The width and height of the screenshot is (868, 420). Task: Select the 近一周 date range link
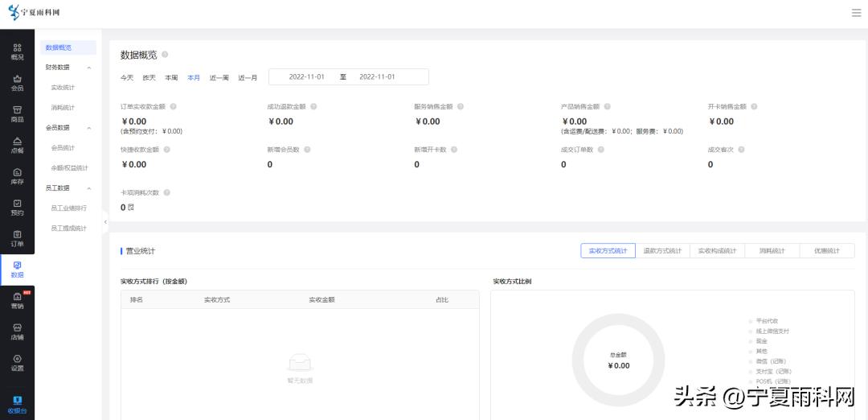click(219, 78)
